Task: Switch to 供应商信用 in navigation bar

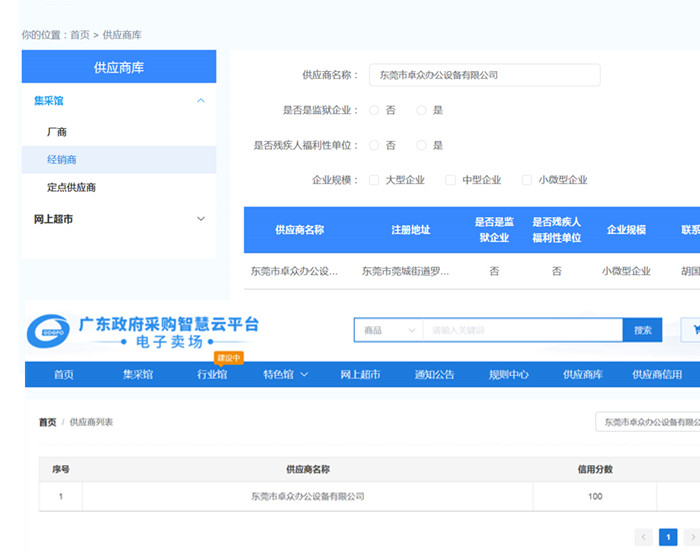Action: (x=657, y=375)
